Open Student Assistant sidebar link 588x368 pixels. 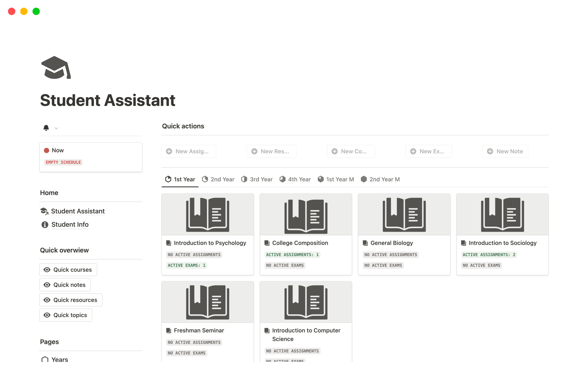pos(78,211)
